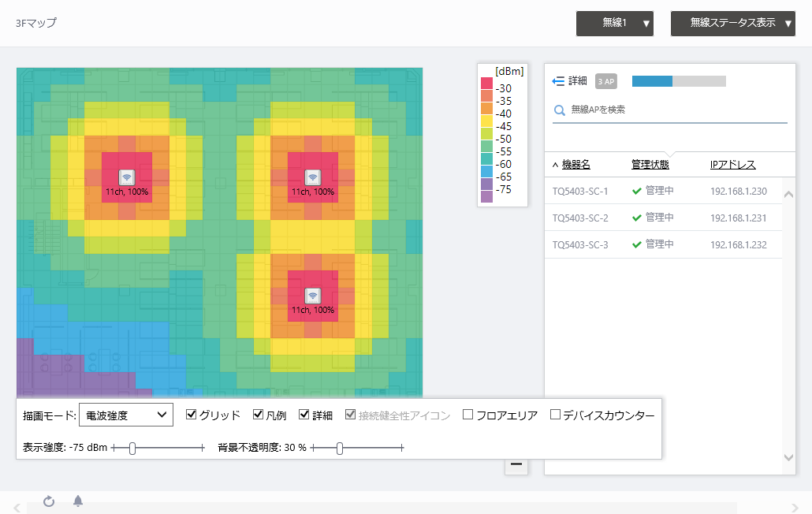
Task: Open notifications via the bell icon
Action: [78, 502]
